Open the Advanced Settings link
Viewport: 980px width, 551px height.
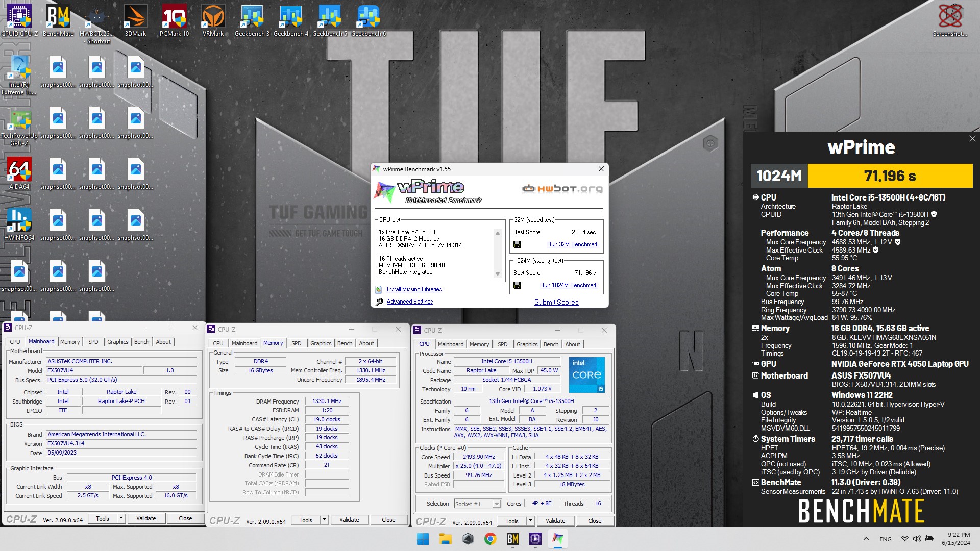[x=409, y=302]
